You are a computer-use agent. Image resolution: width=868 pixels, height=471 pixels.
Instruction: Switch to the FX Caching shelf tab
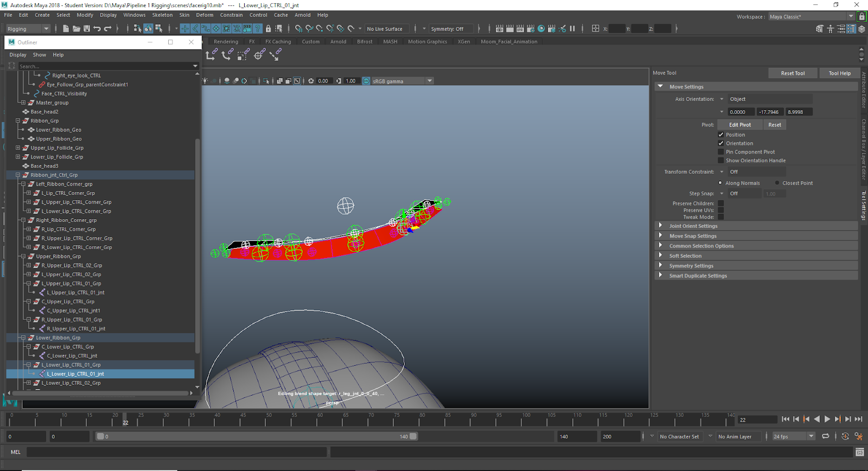pyautogui.click(x=278, y=41)
